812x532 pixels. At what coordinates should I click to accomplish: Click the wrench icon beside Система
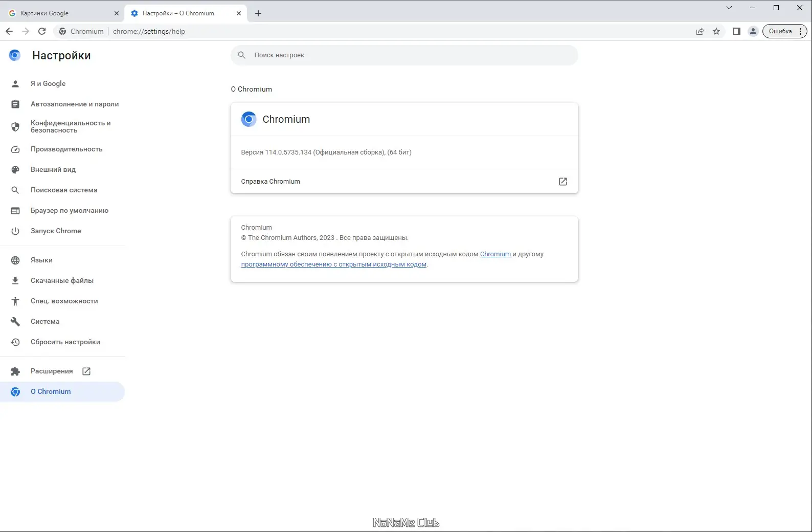pyautogui.click(x=15, y=322)
